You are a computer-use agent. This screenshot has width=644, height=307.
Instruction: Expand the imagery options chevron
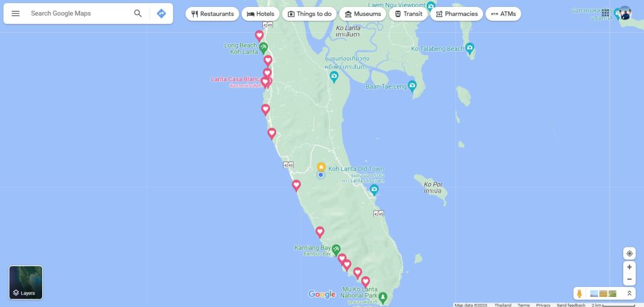click(629, 293)
